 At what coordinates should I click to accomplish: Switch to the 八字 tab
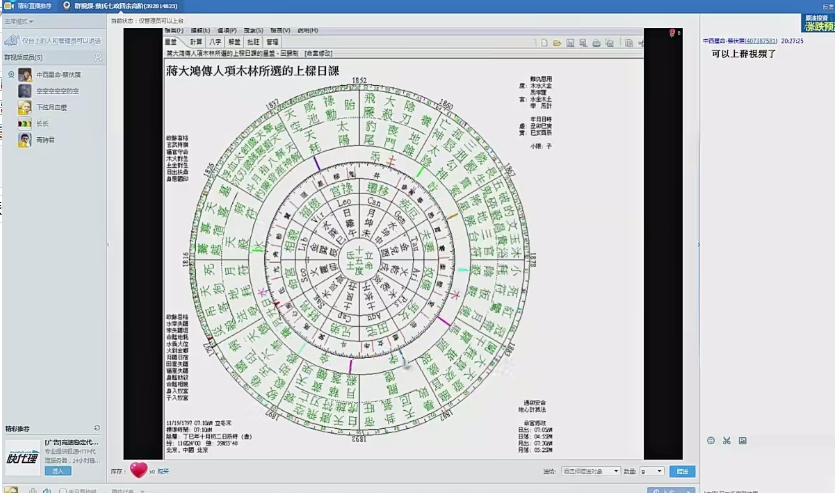(x=215, y=42)
